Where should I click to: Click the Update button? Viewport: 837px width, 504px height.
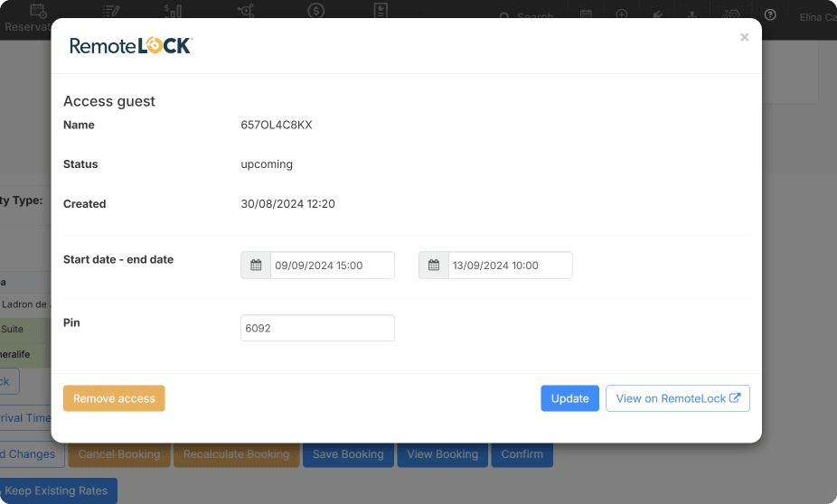569,398
